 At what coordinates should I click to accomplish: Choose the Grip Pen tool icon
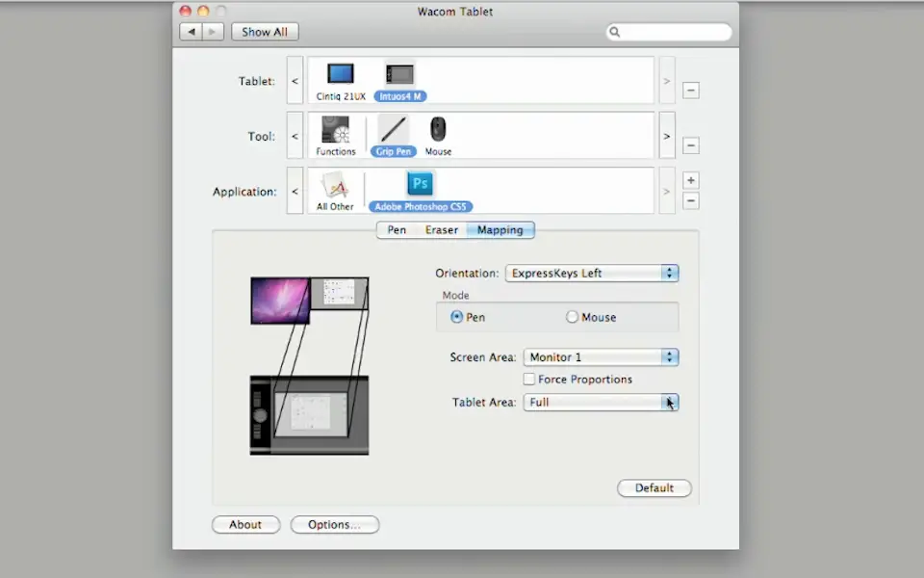click(x=393, y=129)
